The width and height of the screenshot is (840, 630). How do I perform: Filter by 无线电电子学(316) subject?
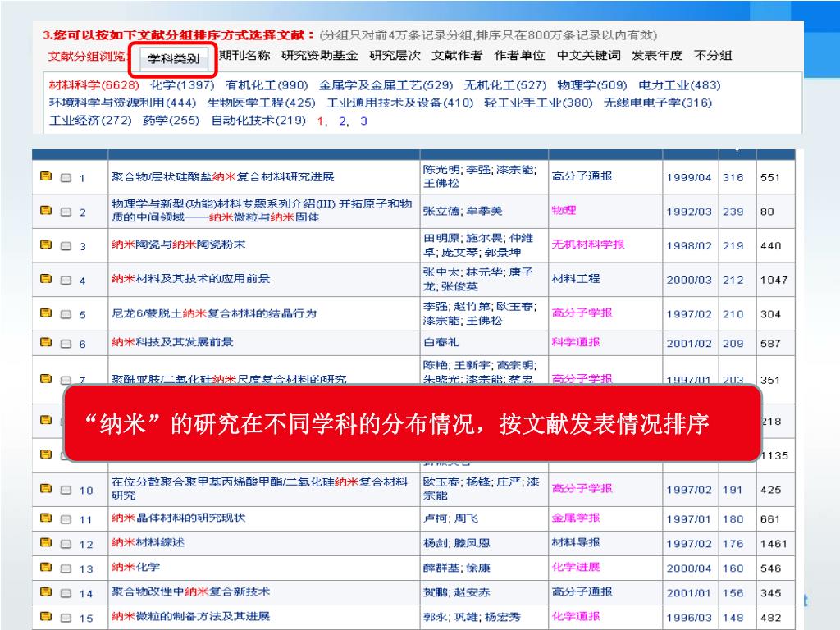tap(658, 103)
